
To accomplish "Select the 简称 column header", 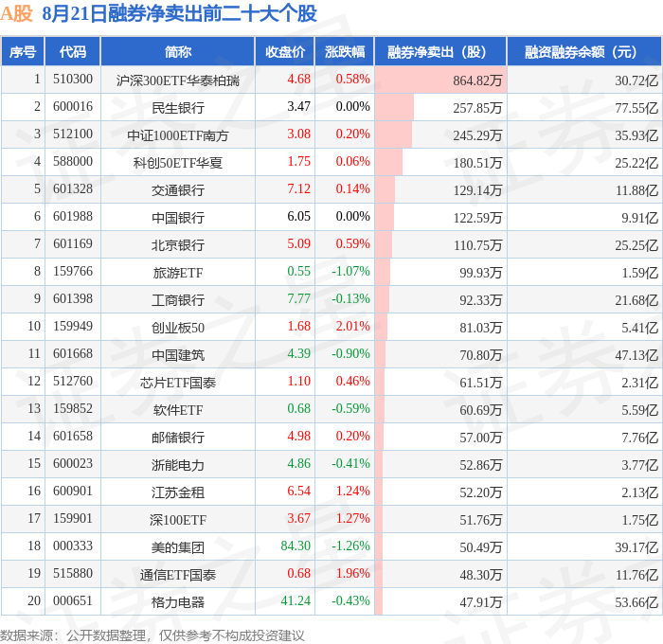I will [178, 51].
